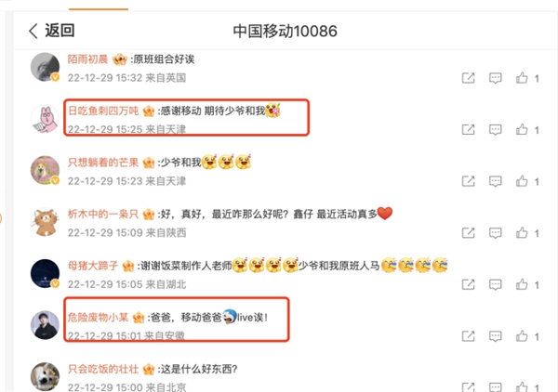The height and width of the screenshot is (392, 558).
Task: Share the comment by 日吃鱼刺四万吨
Action: tap(468, 130)
